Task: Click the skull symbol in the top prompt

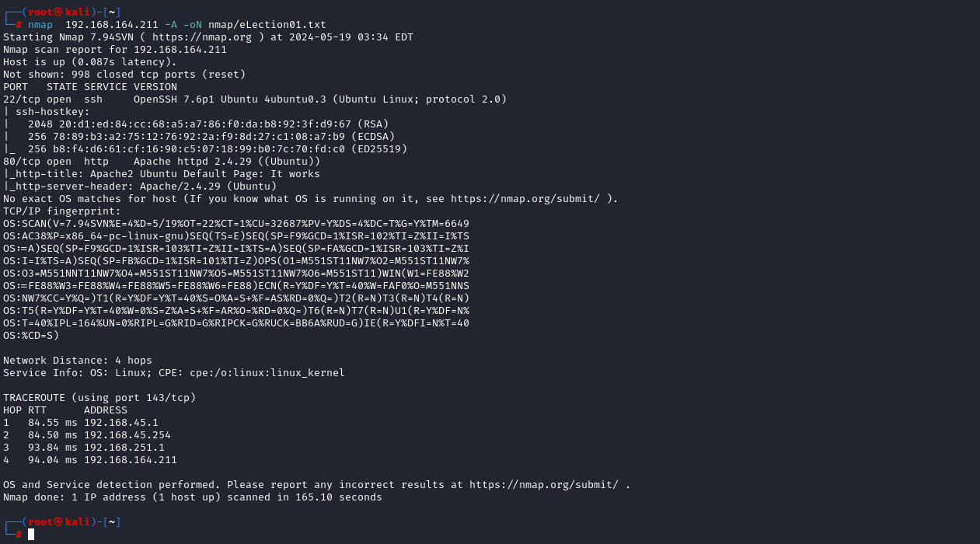Action: click(59, 12)
